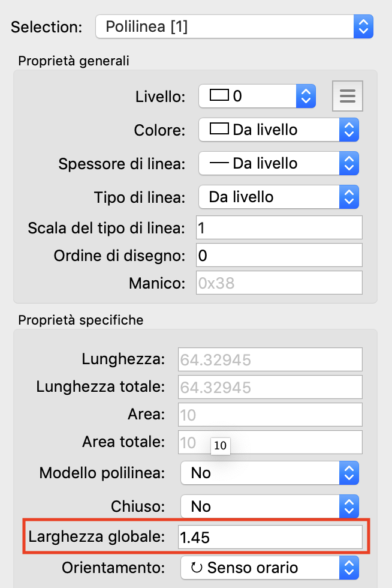Image resolution: width=392 pixels, height=588 pixels.
Task: Click the Manico handle field
Action: coord(279,283)
